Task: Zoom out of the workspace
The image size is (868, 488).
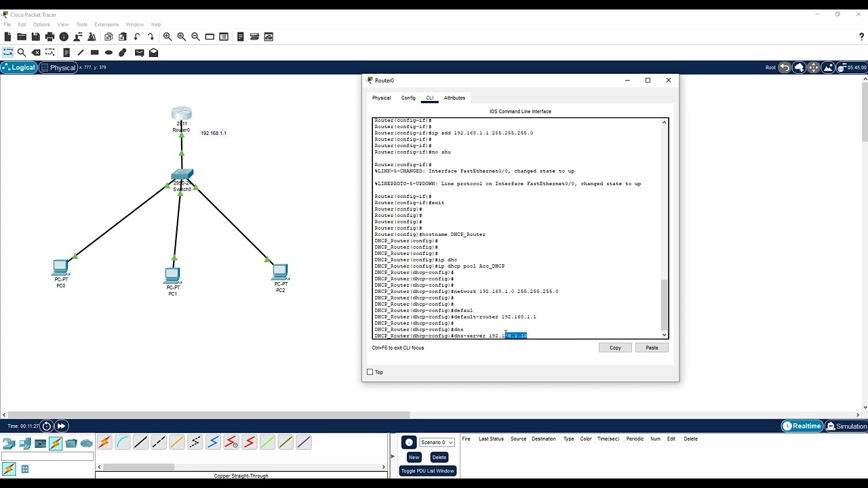Action: click(x=195, y=37)
